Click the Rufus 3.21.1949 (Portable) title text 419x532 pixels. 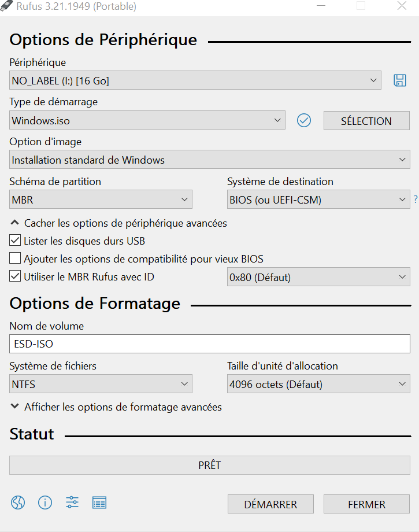(x=76, y=6)
